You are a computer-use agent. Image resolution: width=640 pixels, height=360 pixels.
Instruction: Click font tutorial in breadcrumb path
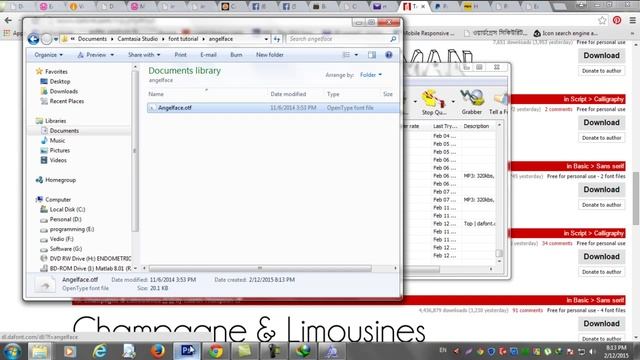point(183,39)
